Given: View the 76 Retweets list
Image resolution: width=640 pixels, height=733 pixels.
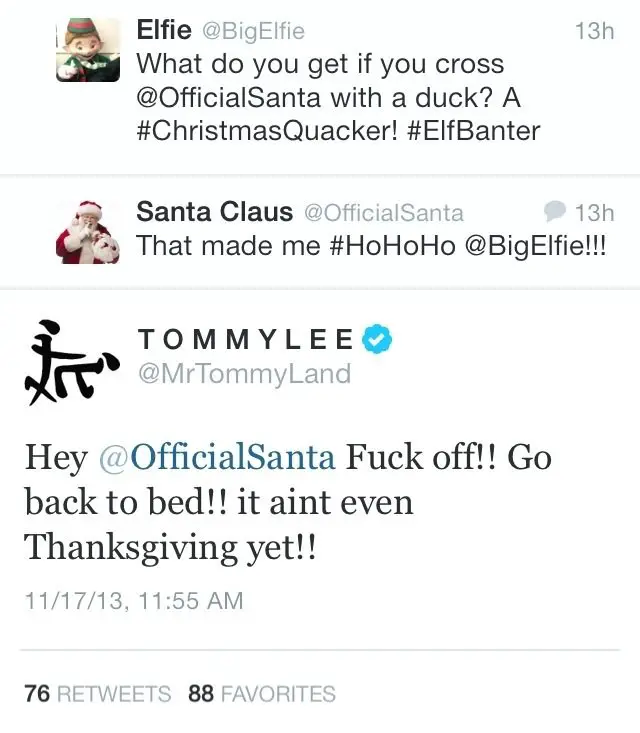Looking at the screenshot, I should [x=97, y=693].
